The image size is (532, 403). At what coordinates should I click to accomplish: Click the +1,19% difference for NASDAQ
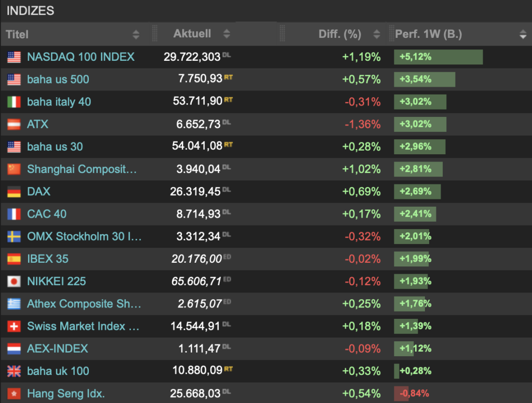click(x=362, y=57)
